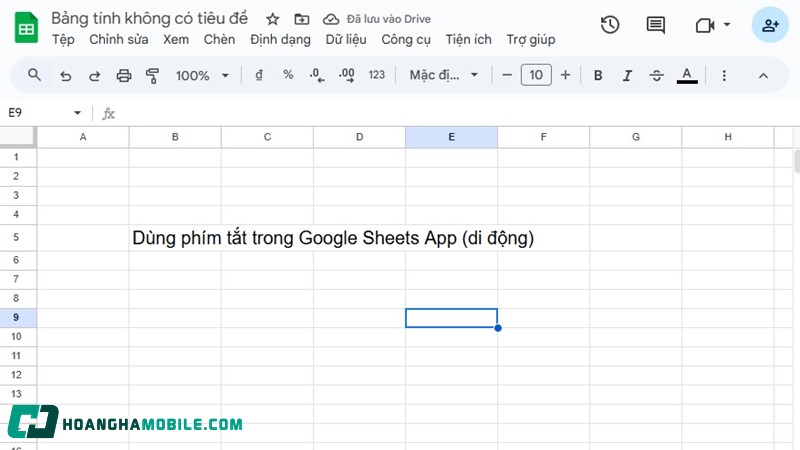
Task: Decrease font size with minus button
Action: click(507, 75)
